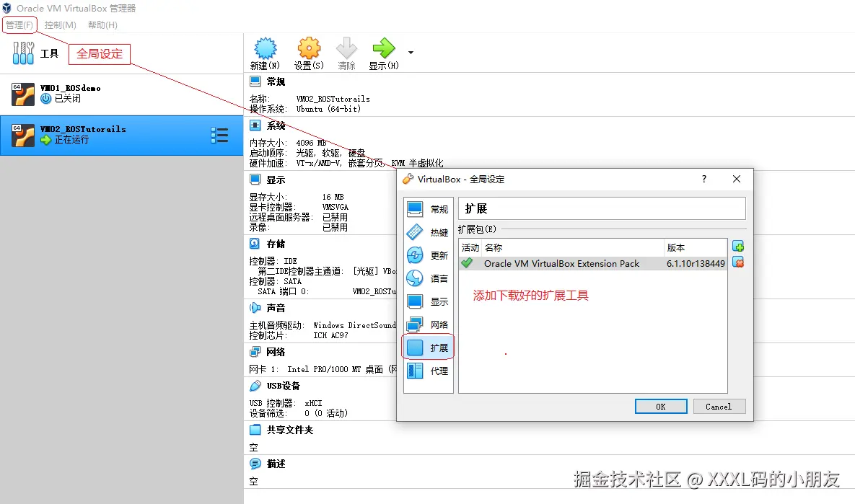
Task: Click the 系统 chip icon in details pane
Action: pos(255,125)
